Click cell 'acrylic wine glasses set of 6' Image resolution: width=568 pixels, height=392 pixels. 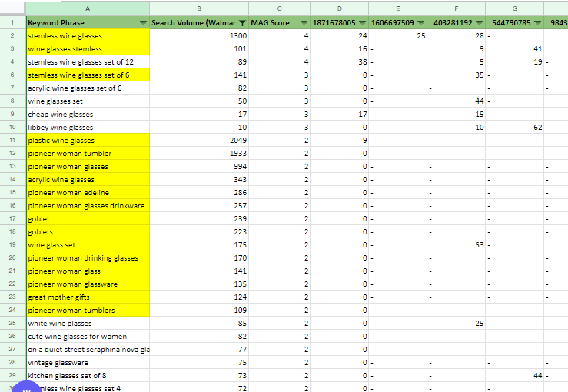pyautogui.click(x=88, y=88)
